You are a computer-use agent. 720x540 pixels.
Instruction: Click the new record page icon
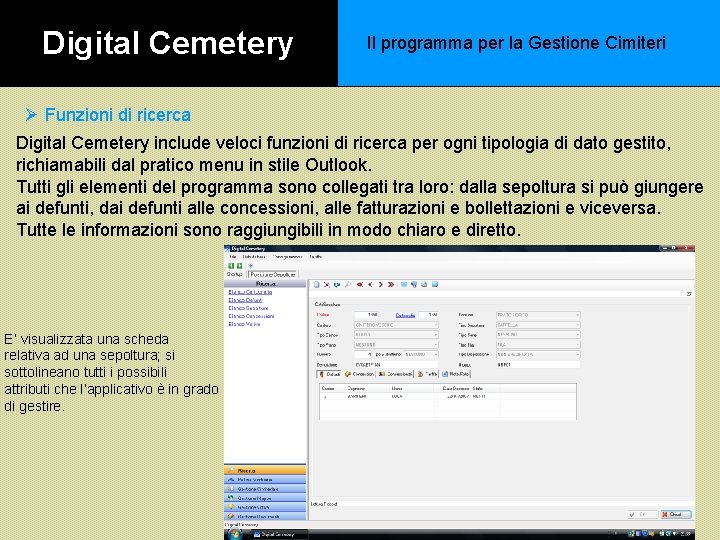pyautogui.click(x=316, y=285)
